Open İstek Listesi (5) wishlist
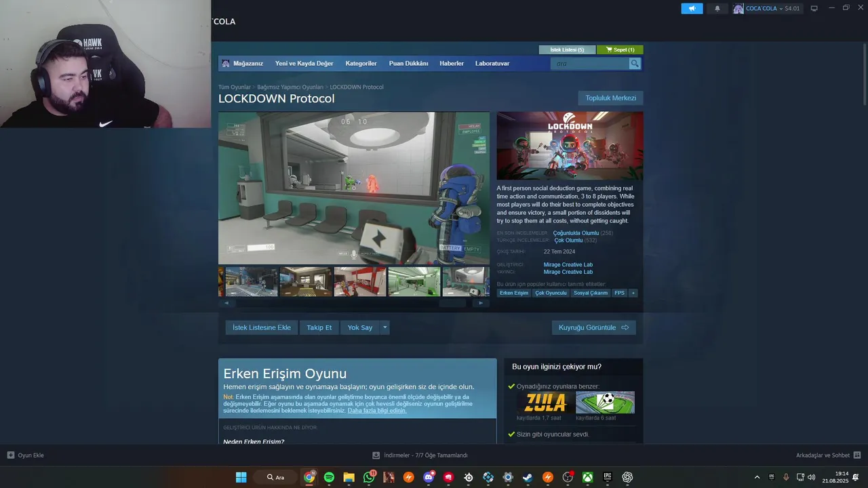Screen dimensions: 868x488 coord(567,49)
